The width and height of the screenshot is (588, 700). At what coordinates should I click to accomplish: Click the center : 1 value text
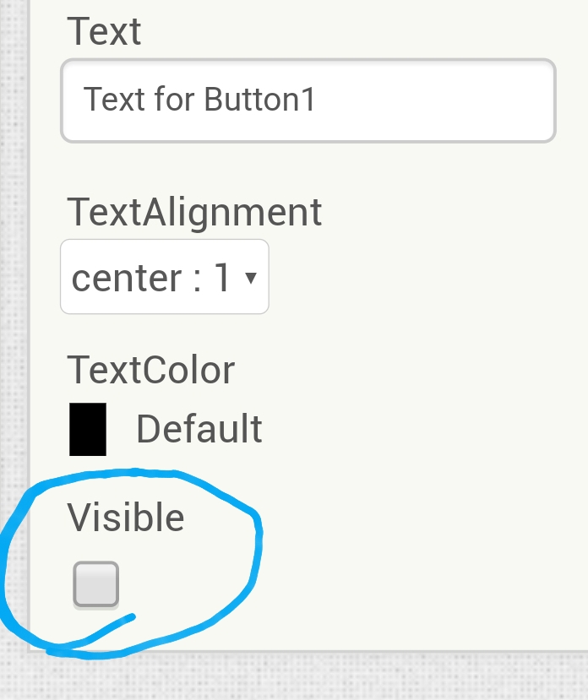click(x=151, y=278)
